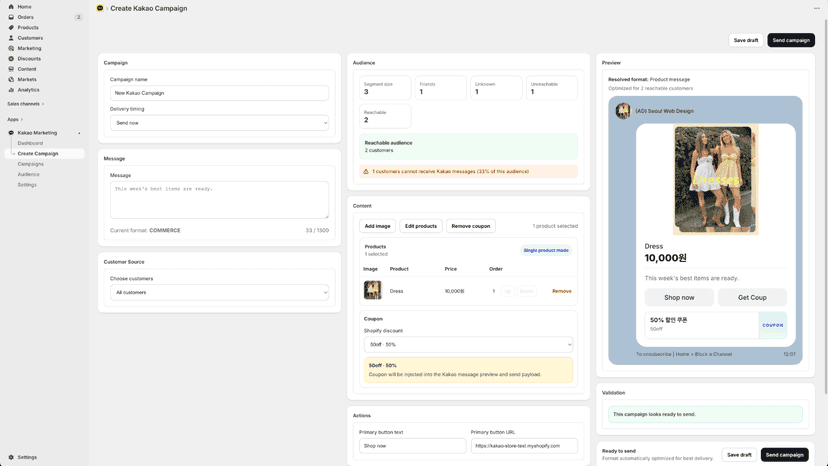Click the dresses image in preview
This screenshot has width=828, height=466.
point(716,180)
